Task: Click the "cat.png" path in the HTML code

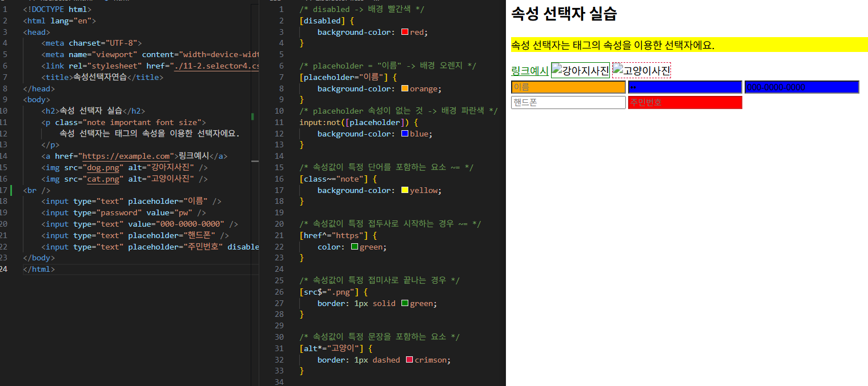Action: [x=103, y=179]
